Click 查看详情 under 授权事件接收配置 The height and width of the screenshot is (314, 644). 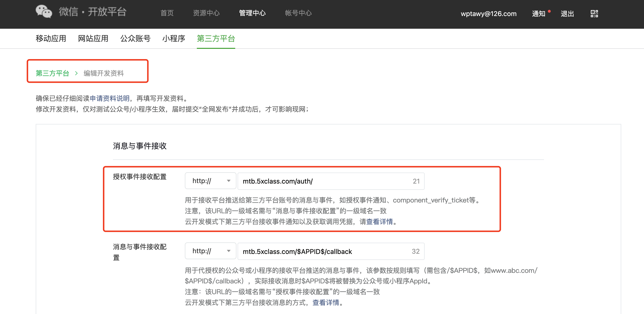tap(379, 222)
